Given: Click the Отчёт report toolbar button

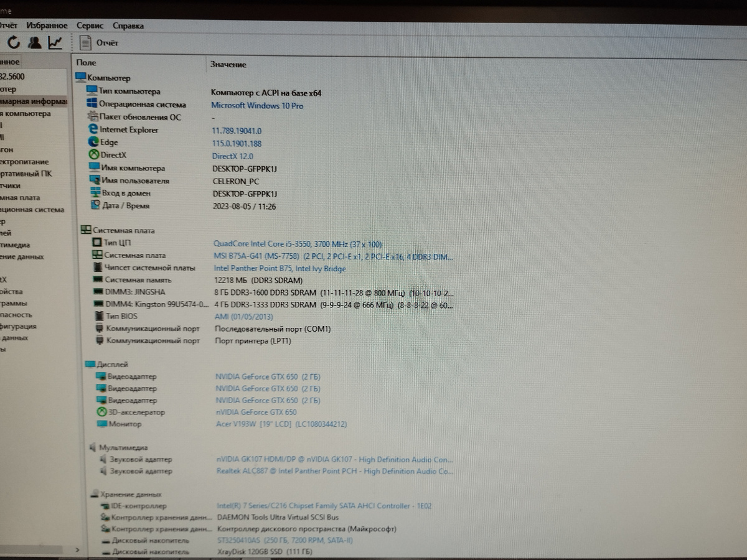Looking at the screenshot, I should click(99, 43).
